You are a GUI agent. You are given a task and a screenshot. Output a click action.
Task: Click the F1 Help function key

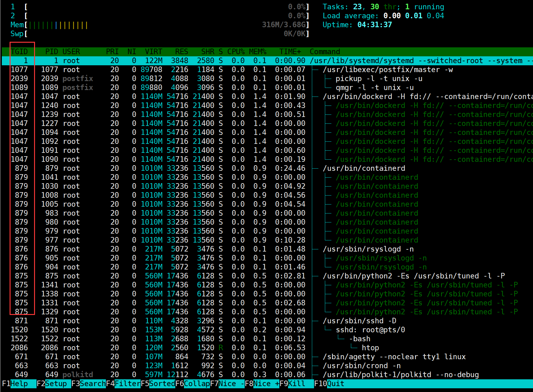19,384
